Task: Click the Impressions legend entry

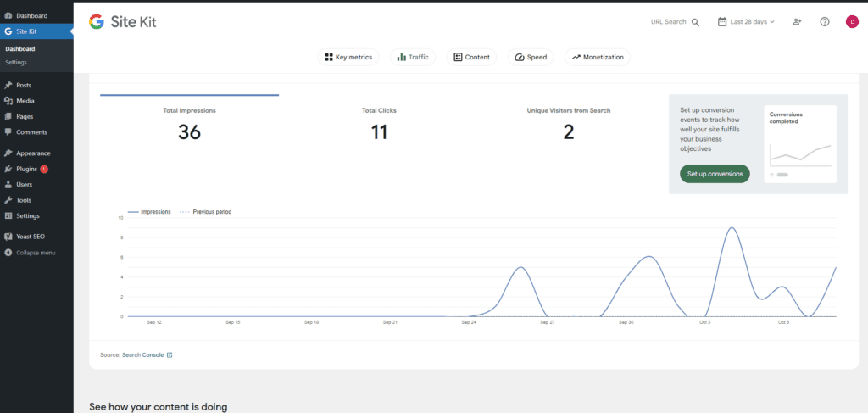Action: point(149,212)
